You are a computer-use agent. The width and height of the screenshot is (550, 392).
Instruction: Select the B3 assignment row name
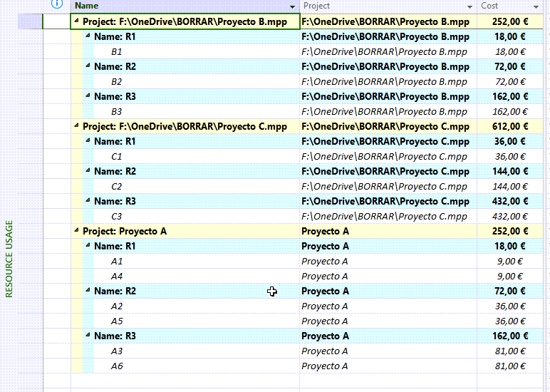pyautogui.click(x=116, y=112)
